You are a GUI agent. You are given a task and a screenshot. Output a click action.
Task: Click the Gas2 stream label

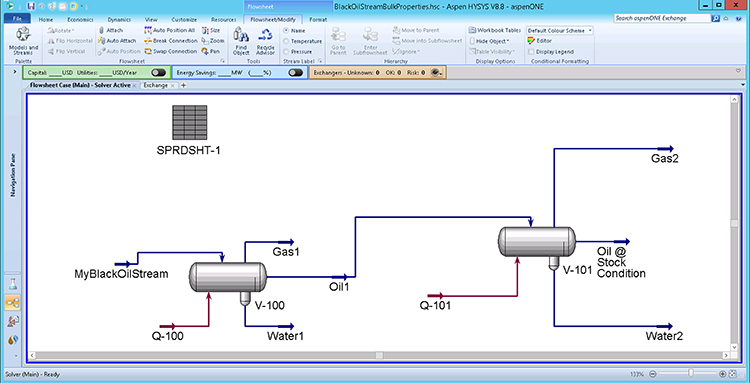point(665,159)
